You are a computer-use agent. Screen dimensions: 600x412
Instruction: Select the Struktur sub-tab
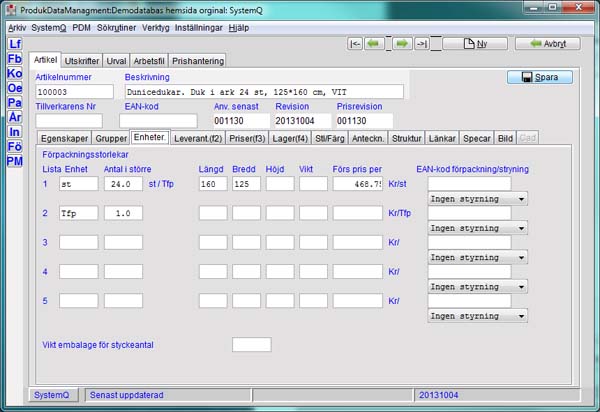point(406,138)
